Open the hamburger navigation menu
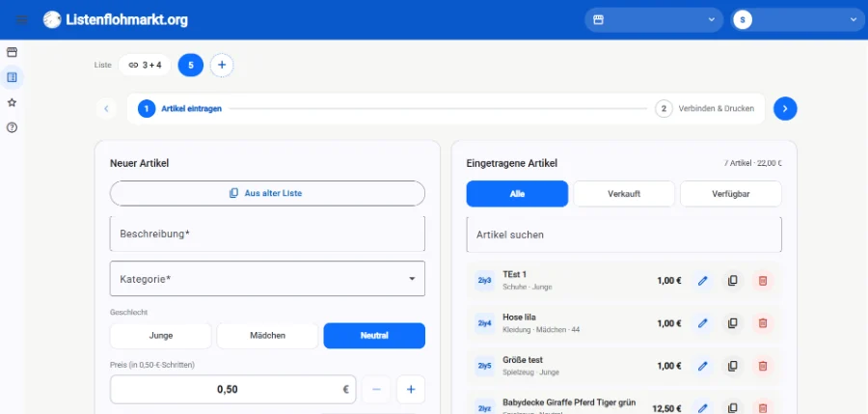This screenshot has width=868, height=414. [21, 20]
